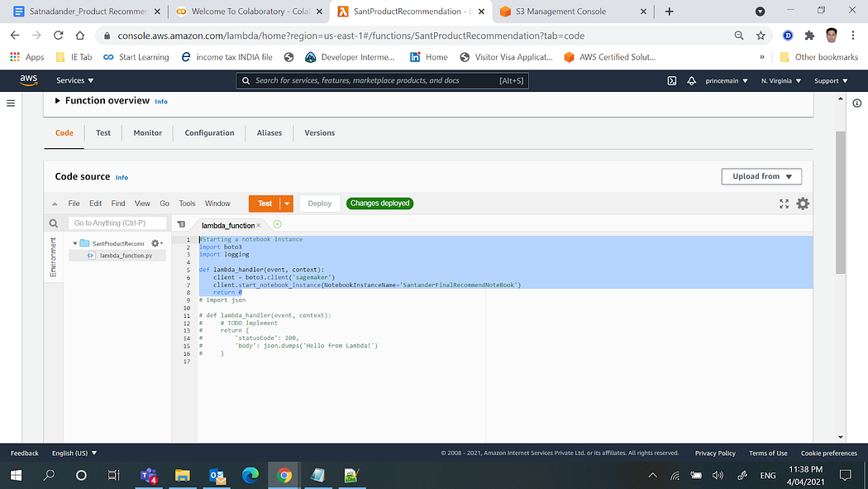Open the editor File menu

74,204
